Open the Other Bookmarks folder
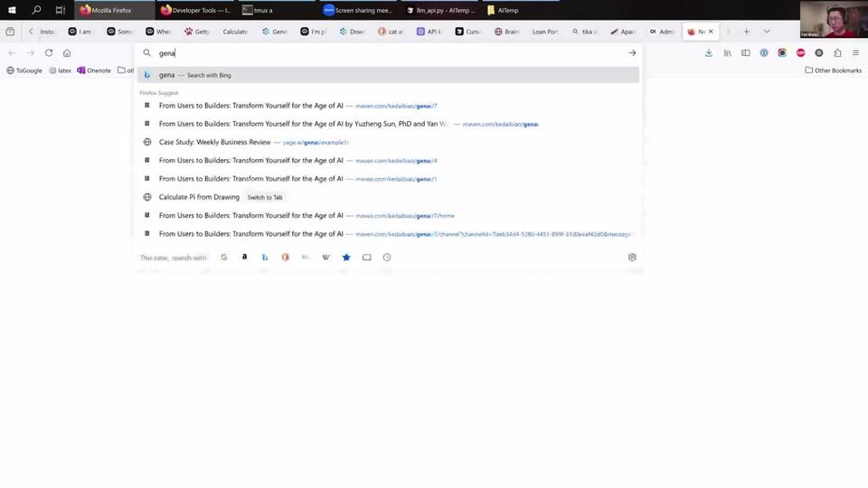 (x=833, y=70)
